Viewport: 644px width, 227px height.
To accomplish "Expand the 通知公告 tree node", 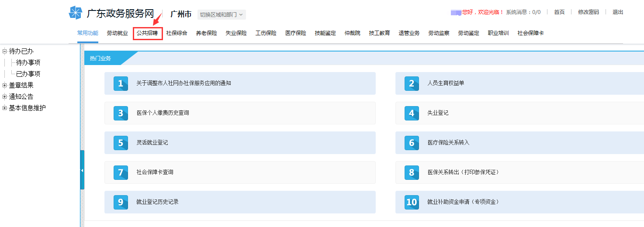I will tap(4, 96).
